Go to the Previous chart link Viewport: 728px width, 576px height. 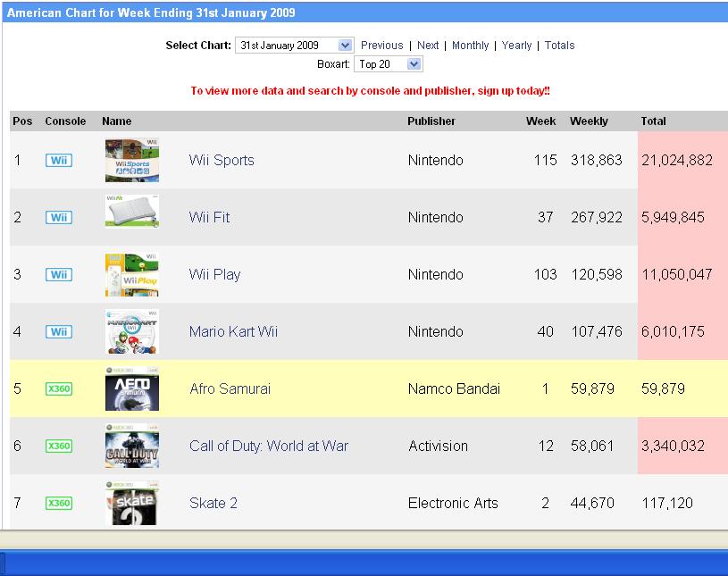[x=381, y=46]
